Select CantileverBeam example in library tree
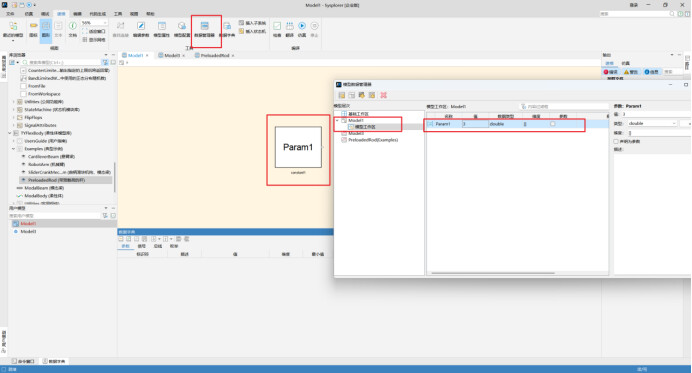 51,157
